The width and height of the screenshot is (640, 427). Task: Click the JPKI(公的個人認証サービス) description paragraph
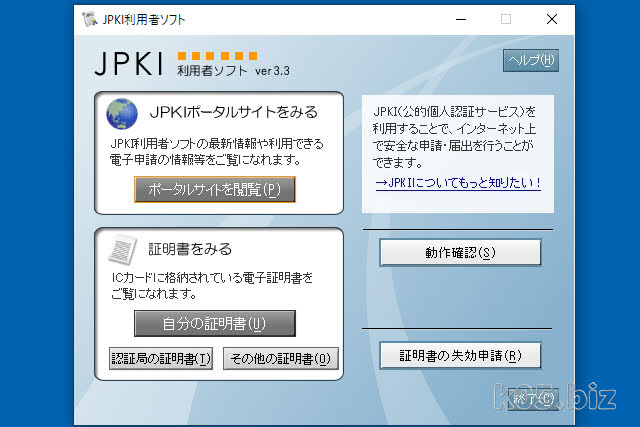455,137
